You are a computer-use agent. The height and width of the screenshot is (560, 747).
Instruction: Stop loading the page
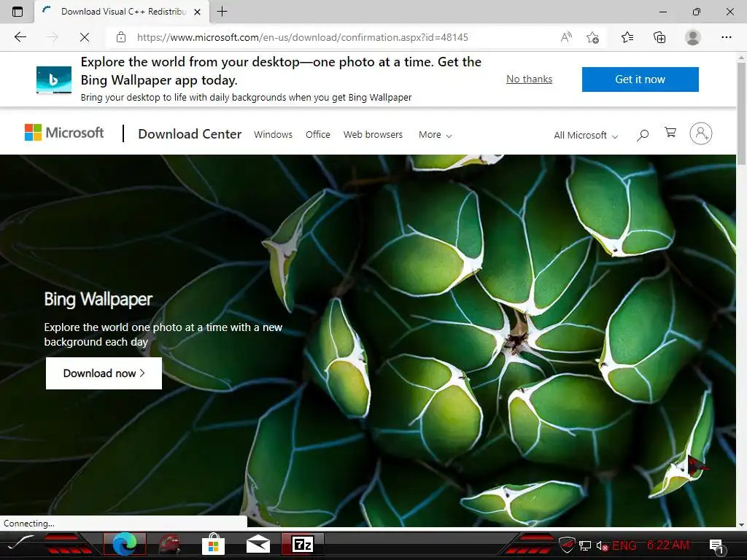tap(85, 37)
